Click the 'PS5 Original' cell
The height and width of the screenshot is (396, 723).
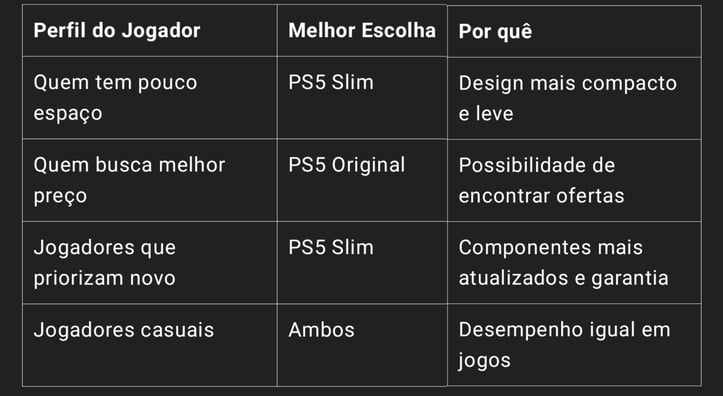point(362,180)
